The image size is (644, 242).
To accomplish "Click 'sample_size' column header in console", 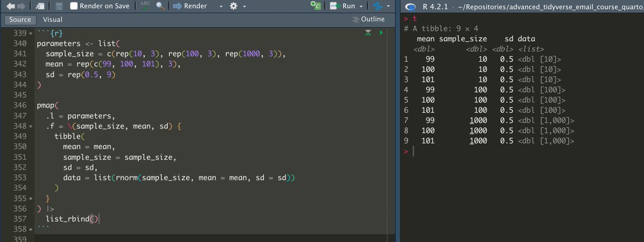I will click(x=463, y=39).
